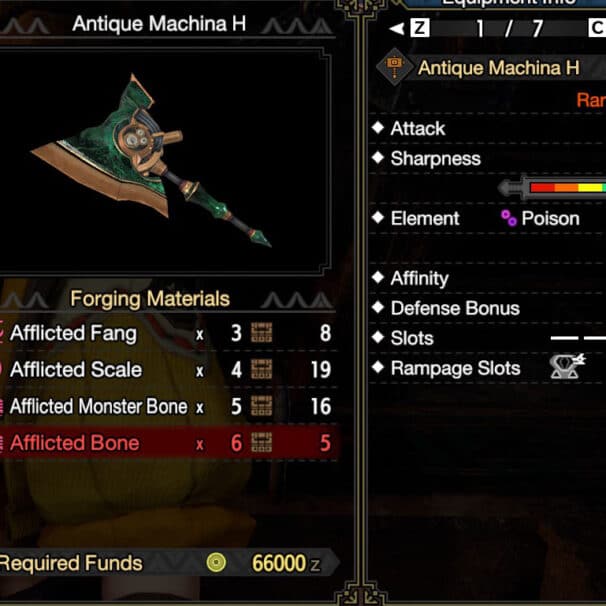Click the Antique Machina H hammer preview
The height and width of the screenshot is (606, 606).
click(x=151, y=160)
